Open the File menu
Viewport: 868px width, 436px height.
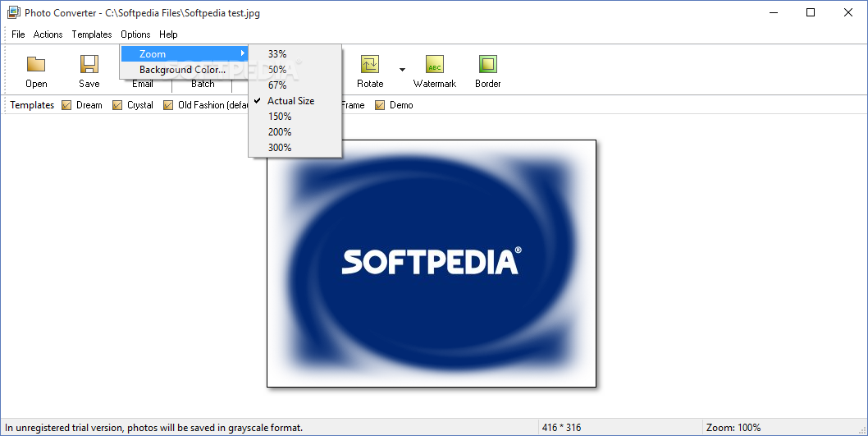point(18,34)
